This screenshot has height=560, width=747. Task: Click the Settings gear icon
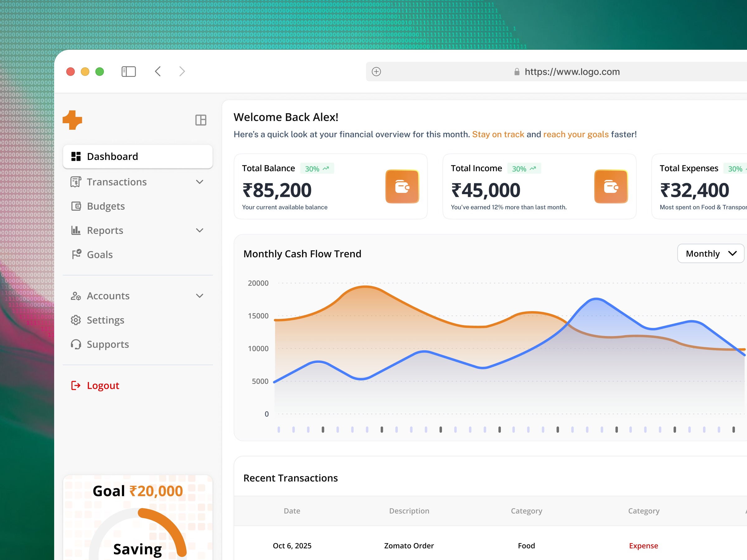click(76, 320)
